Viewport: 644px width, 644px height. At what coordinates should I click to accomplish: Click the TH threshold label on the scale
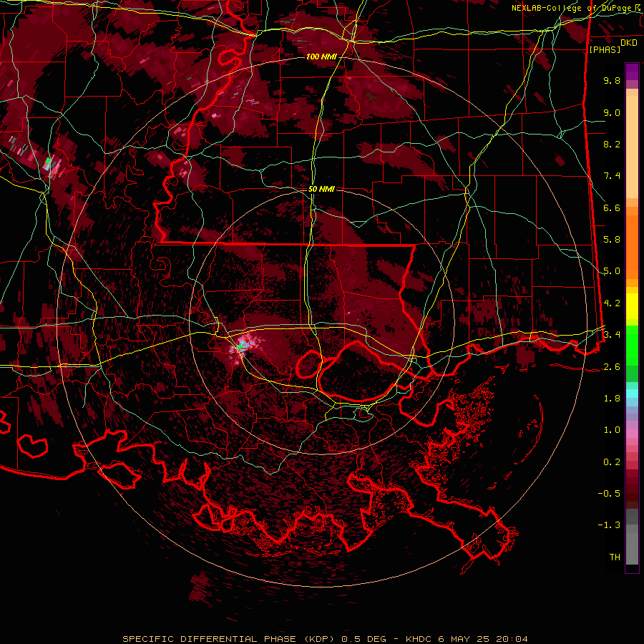pos(615,557)
